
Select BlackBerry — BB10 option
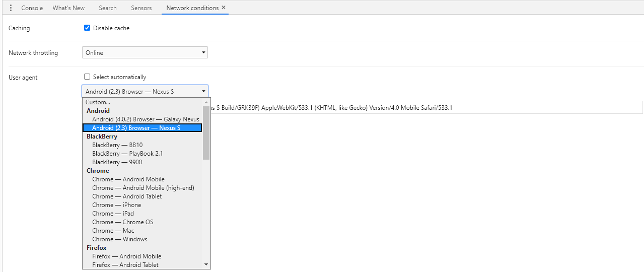pos(142,145)
